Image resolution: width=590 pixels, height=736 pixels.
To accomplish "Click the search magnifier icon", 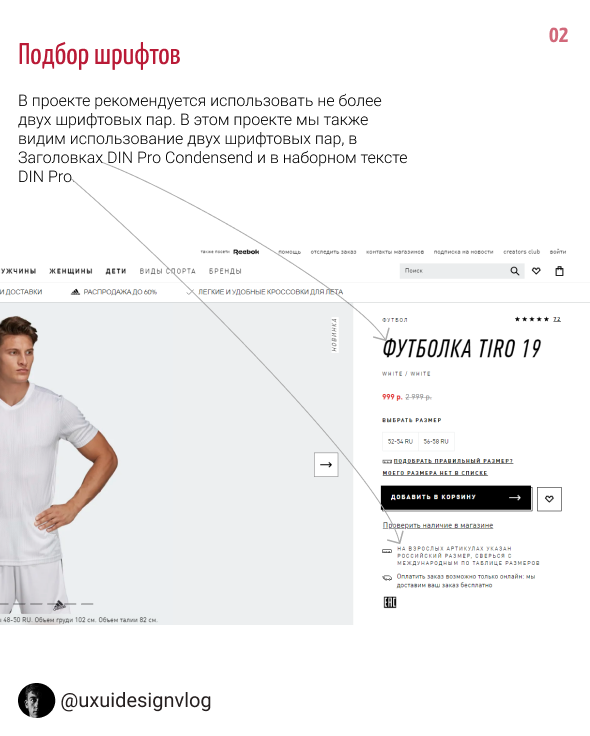I will tap(515, 271).
